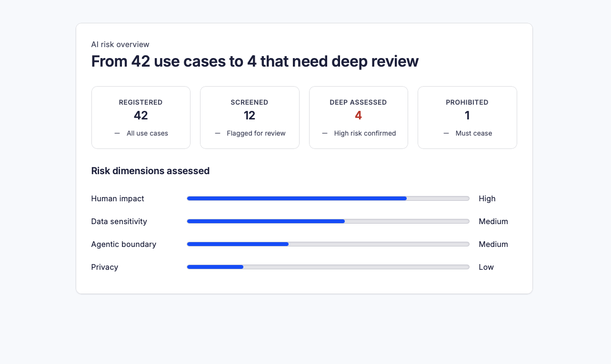Image resolution: width=611 pixels, height=364 pixels.
Task: Click the Agentic boundary progress bar
Action: tap(328, 244)
